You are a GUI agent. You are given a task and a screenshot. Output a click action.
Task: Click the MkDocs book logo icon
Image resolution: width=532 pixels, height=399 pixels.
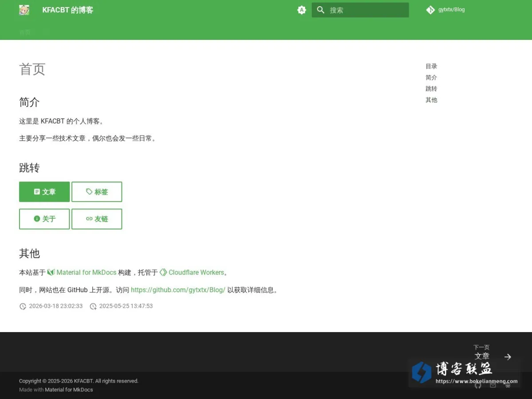[x=51, y=272]
